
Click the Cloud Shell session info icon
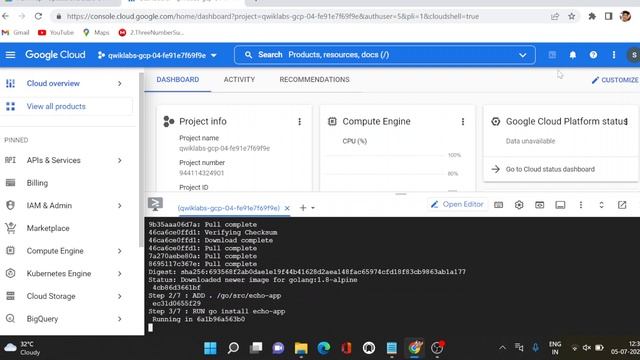(560, 205)
